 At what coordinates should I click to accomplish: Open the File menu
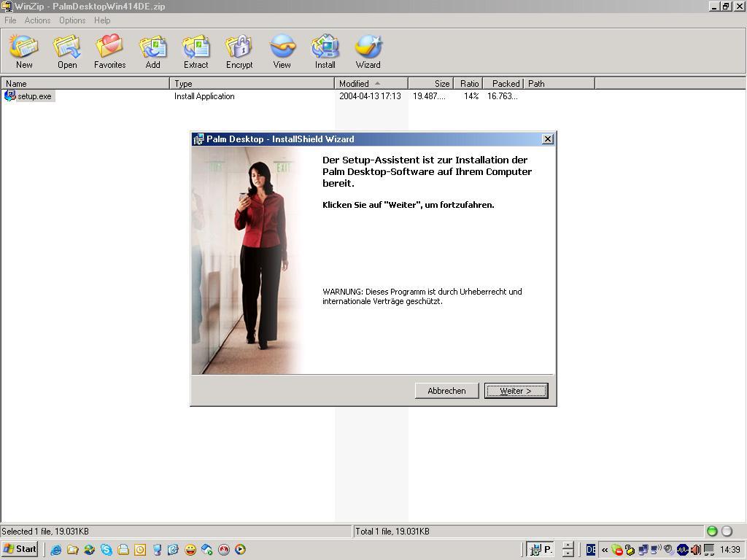(10, 20)
